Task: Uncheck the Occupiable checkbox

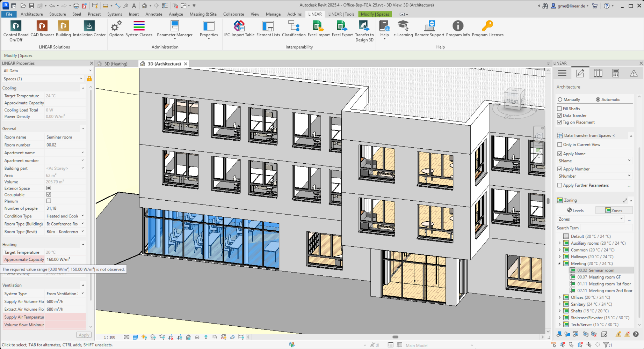Action: click(x=49, y=195)
